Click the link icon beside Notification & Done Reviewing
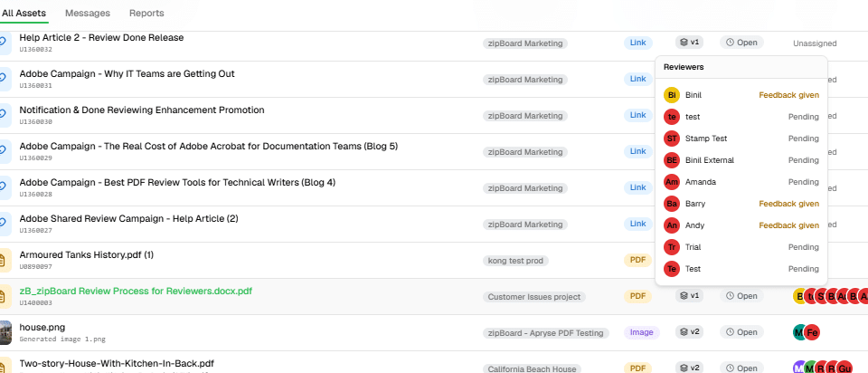 (5, 113)
